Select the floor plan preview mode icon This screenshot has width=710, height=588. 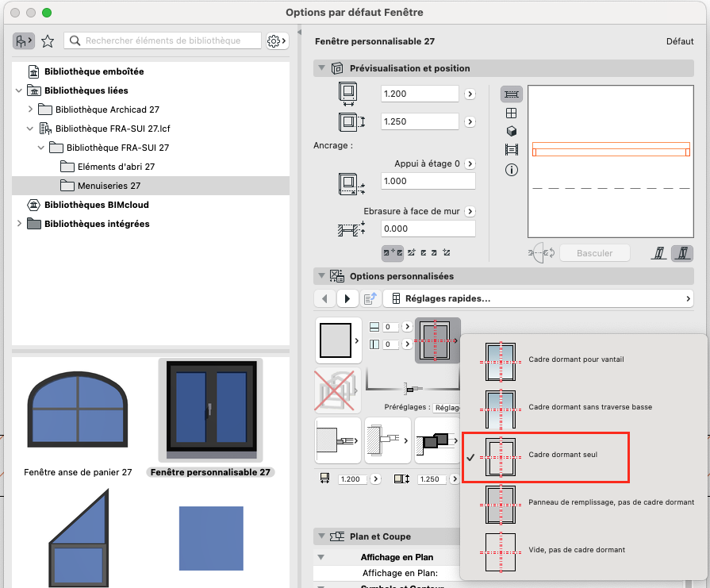click(x=511, y=94)
